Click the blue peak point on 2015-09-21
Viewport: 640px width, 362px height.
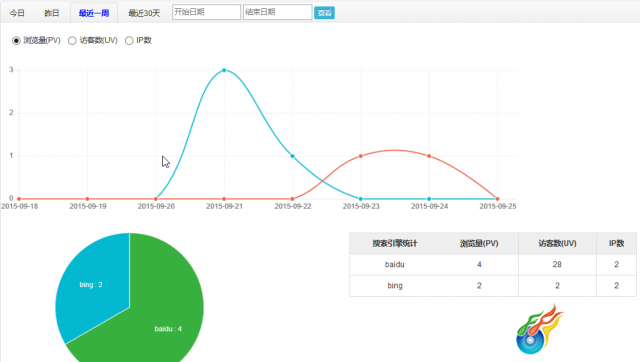pyautogui.click(x=224, y=70)
